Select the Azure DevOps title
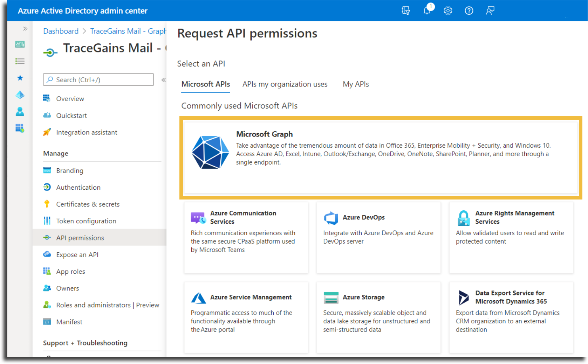 (x=364, y=217)
